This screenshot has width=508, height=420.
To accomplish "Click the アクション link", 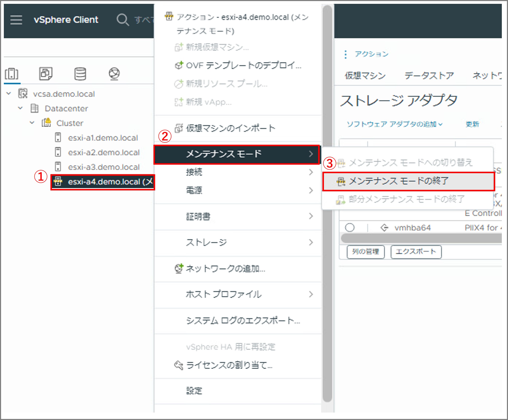I will 371,54.
